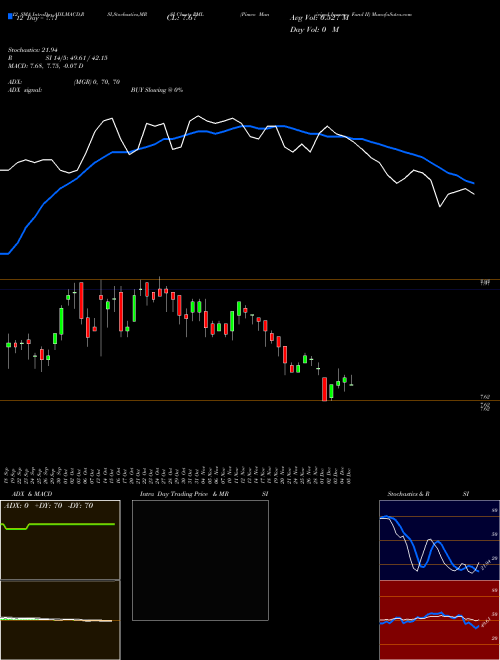This screenshot has width=500, height=660.
Task: Click the 'Day Vol: 0 M' label
Action: [314, 30]
